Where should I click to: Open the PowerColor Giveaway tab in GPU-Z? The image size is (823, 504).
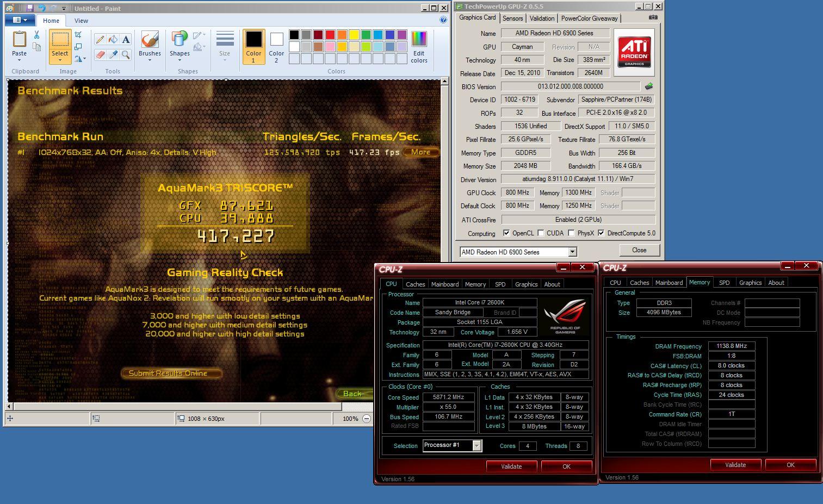[x=589, y=18]
